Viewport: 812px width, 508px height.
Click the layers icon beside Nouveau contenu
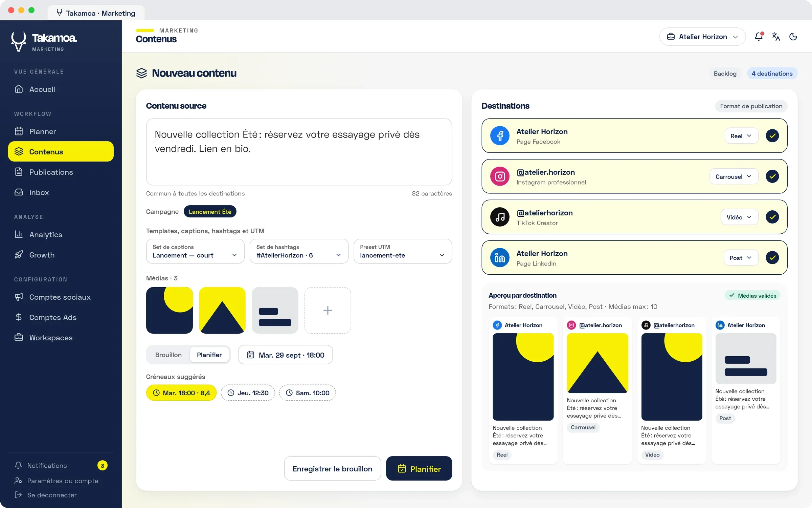point(141,73)
